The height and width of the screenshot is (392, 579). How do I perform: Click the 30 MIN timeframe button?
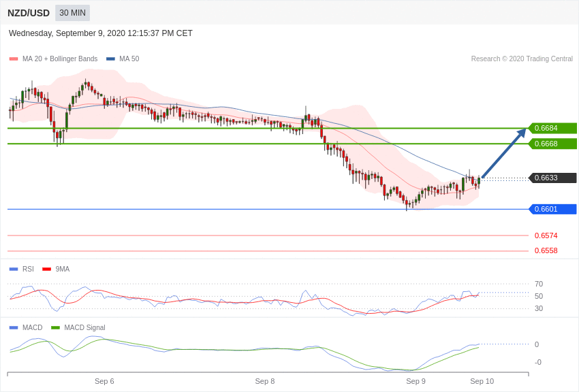point(72,13)
